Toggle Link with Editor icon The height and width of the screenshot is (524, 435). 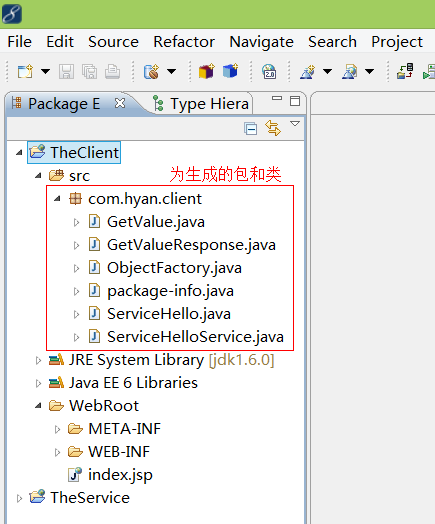[x=273, y=128]
